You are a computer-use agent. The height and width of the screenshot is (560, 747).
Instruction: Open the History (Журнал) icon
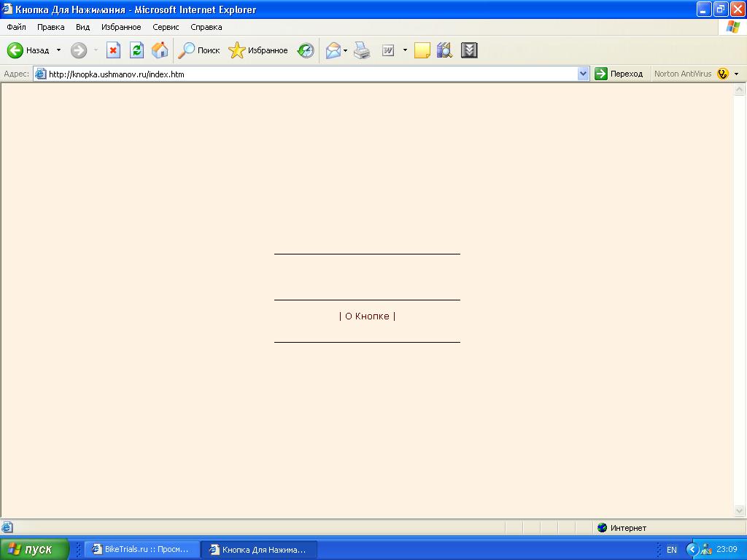point(306,50)
